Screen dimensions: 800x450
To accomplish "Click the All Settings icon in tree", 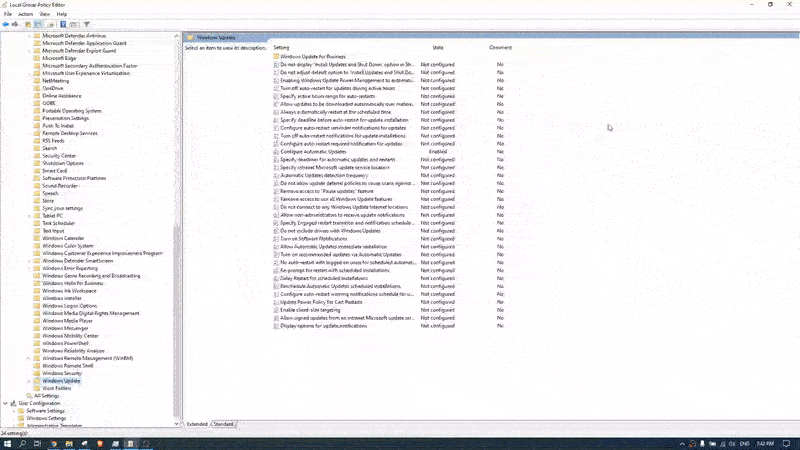I will [x=29, y=396].
